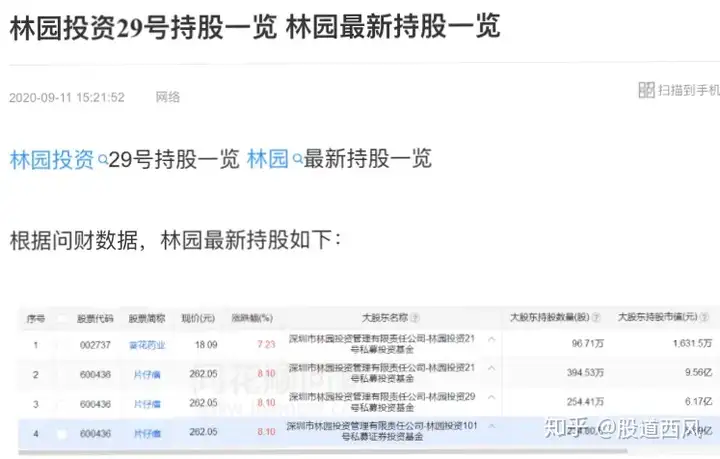Click shareholder name 林园投资29 in row 3
Image resolution: width=720 pixels, height=459 pixels.
[x=382, y=402]
